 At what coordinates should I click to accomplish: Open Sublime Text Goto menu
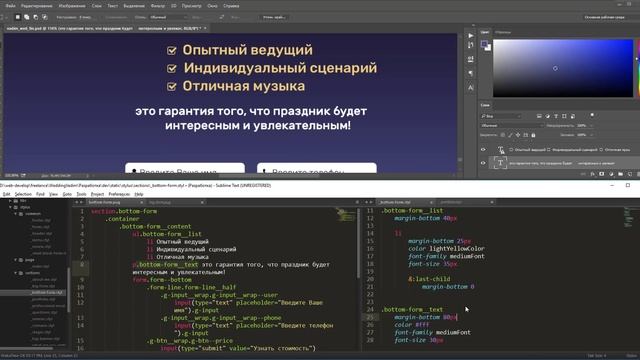tap(67, 194)
